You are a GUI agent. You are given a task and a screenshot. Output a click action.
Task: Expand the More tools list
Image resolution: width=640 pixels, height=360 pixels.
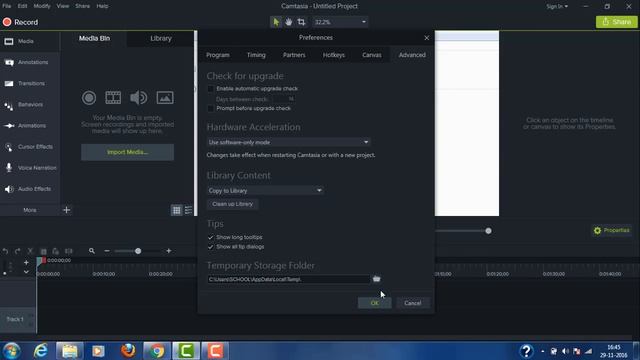[x=30, y=210]
